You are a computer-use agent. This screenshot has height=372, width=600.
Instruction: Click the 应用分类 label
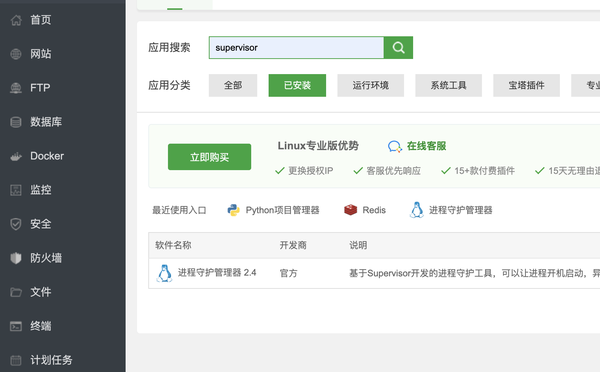pos(169,85)
